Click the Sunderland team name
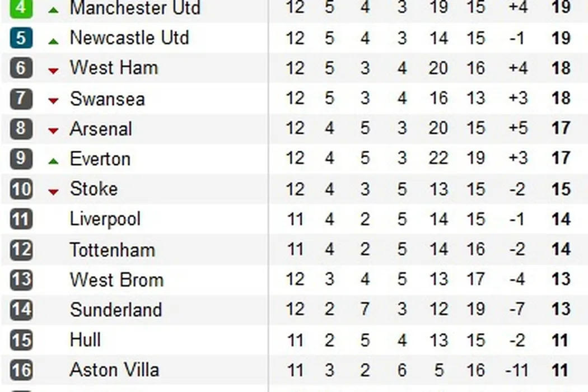Image resolution: width=588 pixels, height=392 pixels. tap(115, 310)
